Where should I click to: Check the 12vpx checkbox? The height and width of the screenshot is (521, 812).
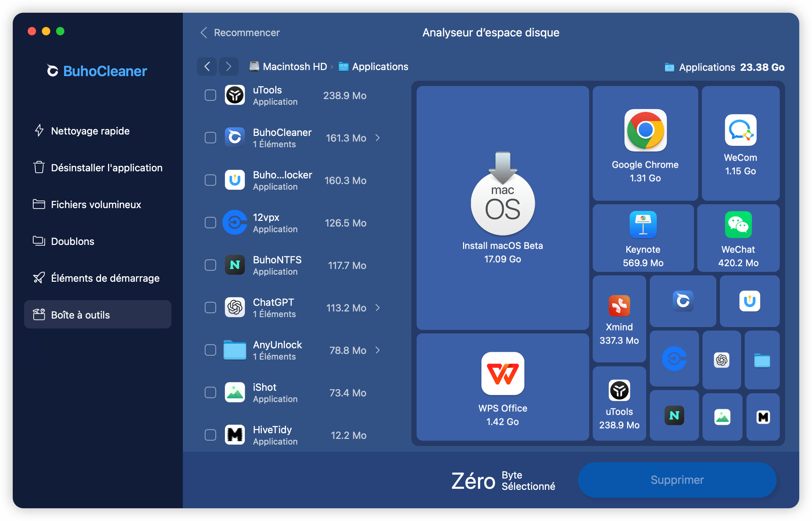(210, 223)
